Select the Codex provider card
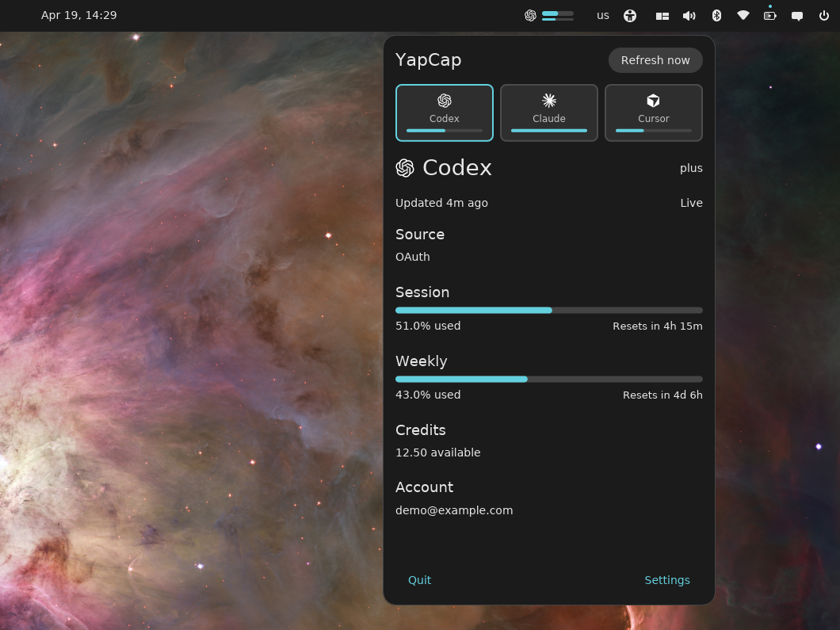This screenshot has height=630, width=840. coord(444,113)
